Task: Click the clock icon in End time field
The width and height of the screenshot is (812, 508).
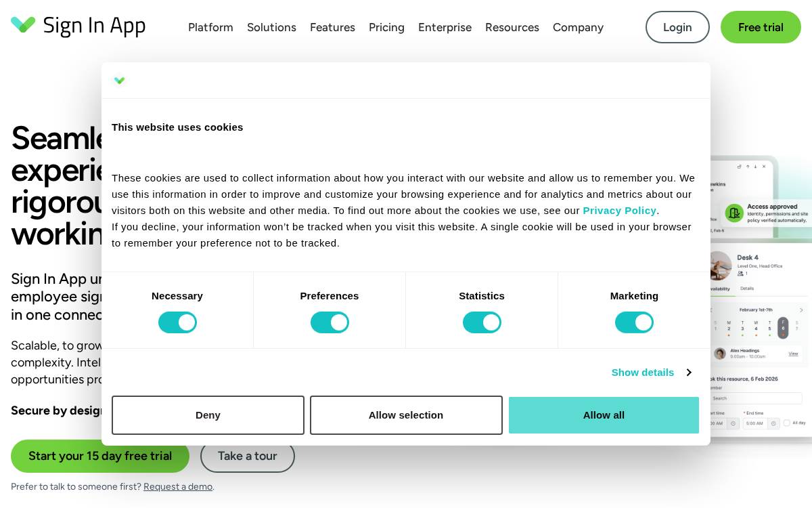Action: (773, 423)
